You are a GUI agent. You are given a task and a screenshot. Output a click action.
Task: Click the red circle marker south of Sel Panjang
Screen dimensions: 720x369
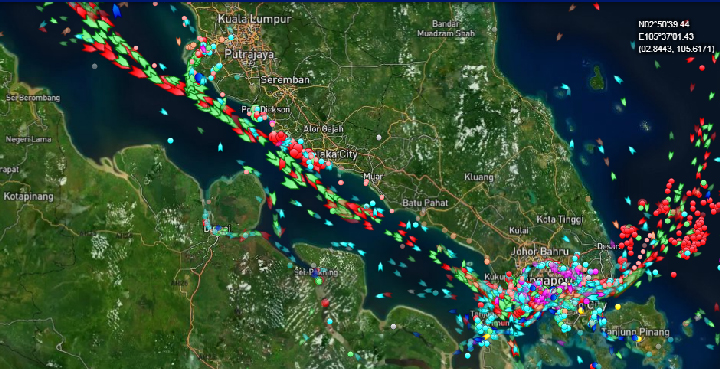click(x=325, y=303)
